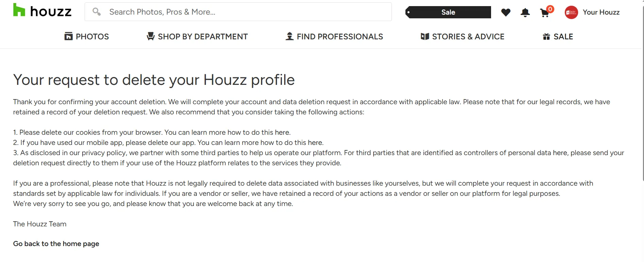Click the Sale gift icon
644x262 pixels.
[546, 36]
